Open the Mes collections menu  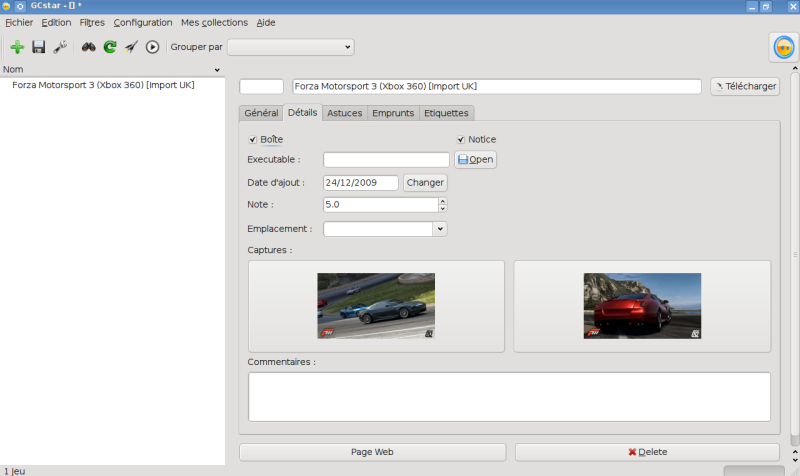pos(214,22)
